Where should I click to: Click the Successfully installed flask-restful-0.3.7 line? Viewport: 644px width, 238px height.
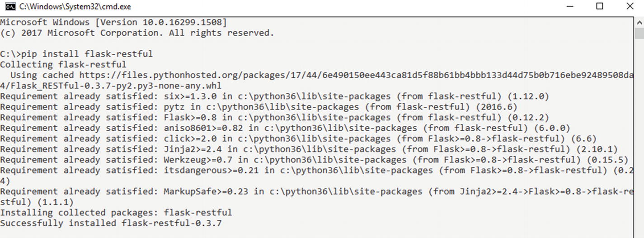point(111,223)
